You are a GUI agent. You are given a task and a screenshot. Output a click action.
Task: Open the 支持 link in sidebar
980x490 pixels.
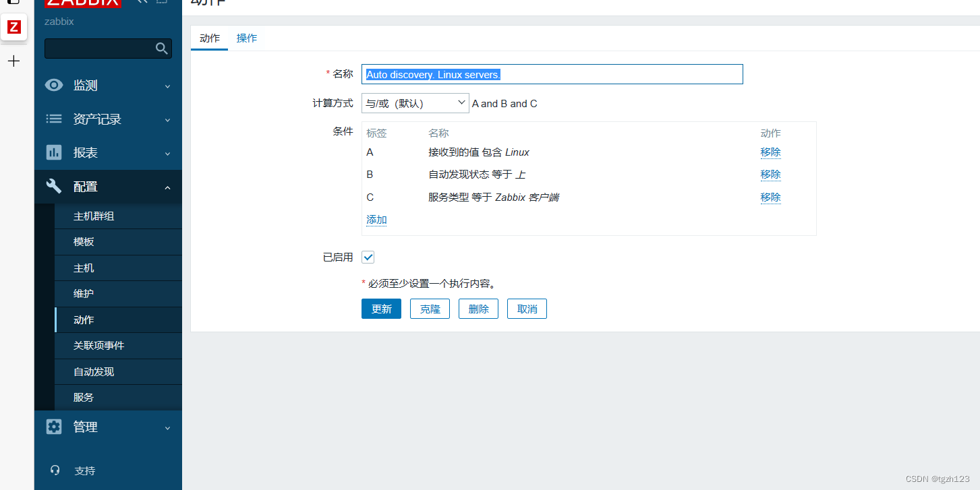click(x=84, y=471)
